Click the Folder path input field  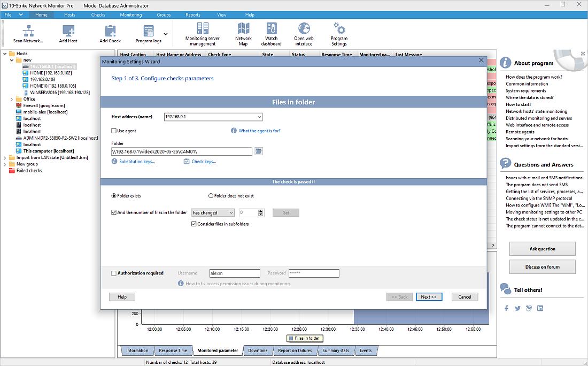coord(182,151)
